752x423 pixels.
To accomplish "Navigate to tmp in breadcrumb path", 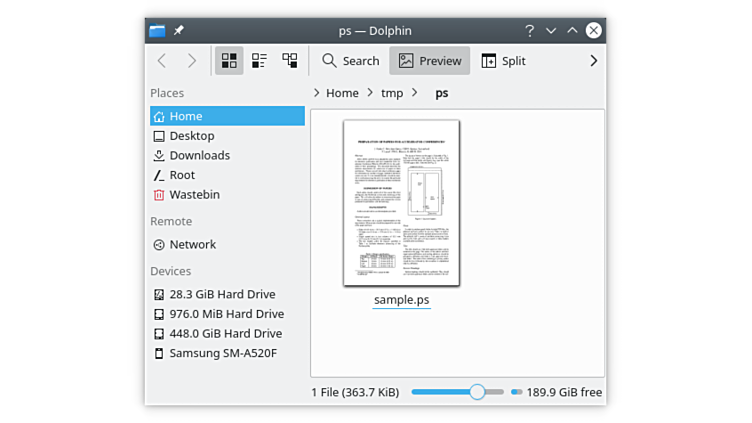I will 392,93.
